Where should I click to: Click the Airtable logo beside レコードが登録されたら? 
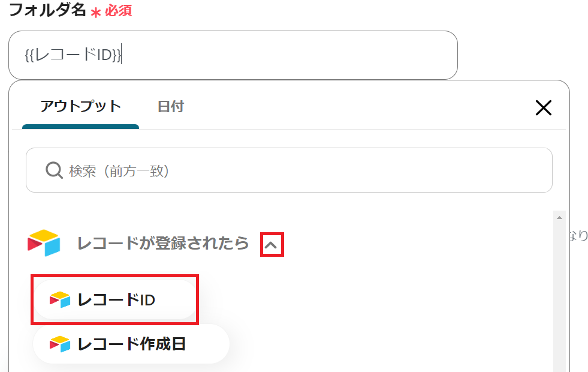(x=44, y=243)
